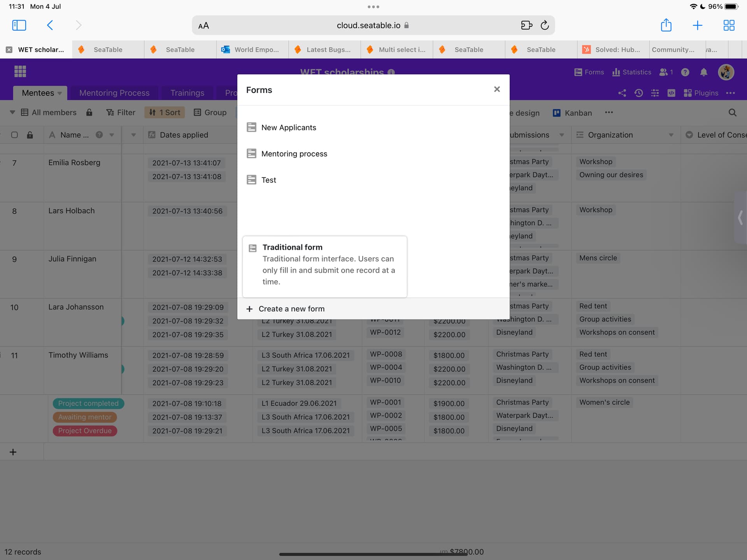Open the share base icon
Image resolution: width=747 pixels, height=560 pixels.
point(622,93)
